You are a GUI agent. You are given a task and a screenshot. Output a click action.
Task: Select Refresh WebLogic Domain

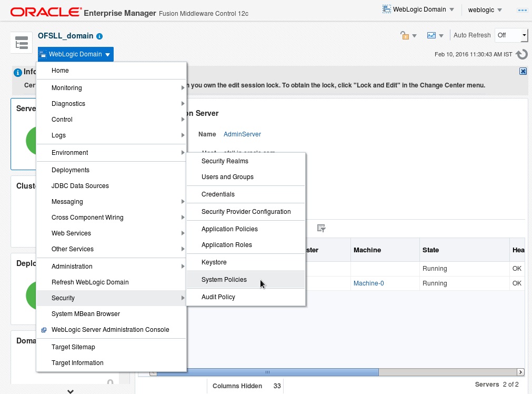[x=111, y=282]
